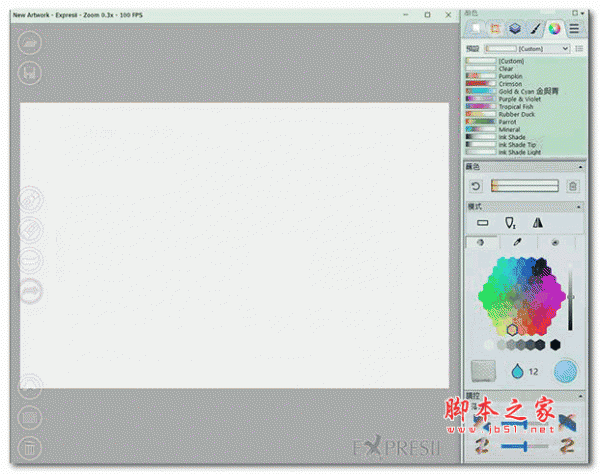Select the mirrored triangle mode icon
The width and height of the screenshot is (600, 474).
pos(537,223)
